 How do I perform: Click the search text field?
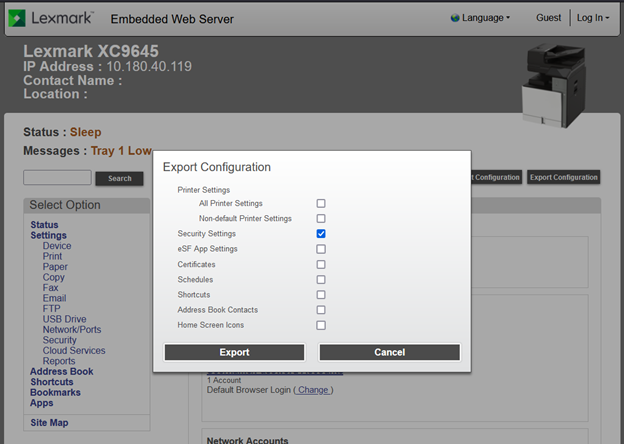[x=57, y=178]
